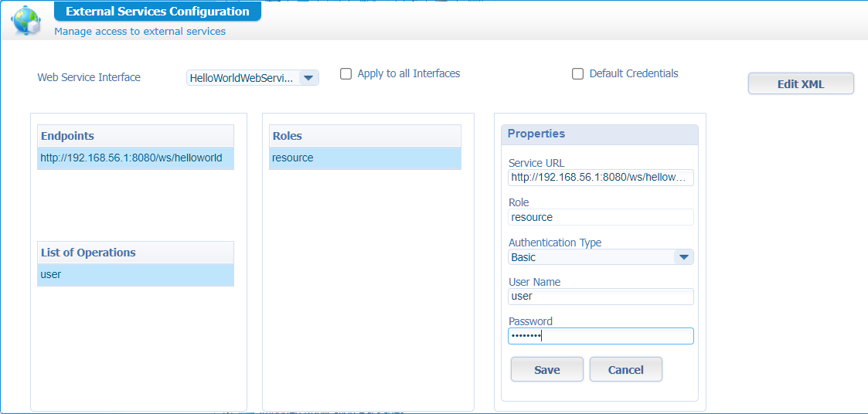Enable the Apply to all Interfaces checkbox

pos(346,74)
